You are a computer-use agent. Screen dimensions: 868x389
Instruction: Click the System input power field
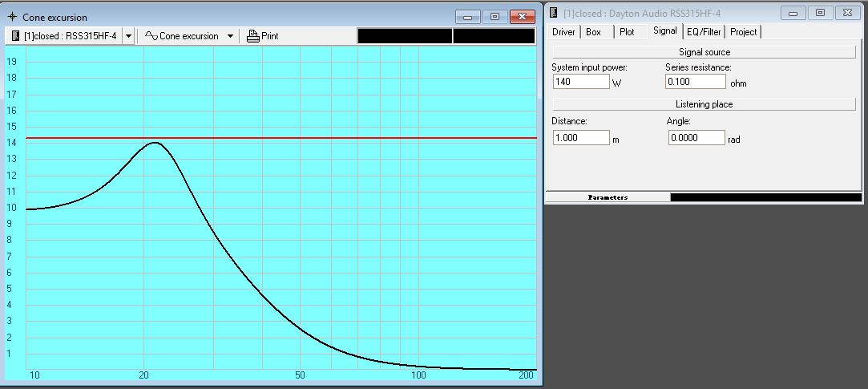coord(581,82)
